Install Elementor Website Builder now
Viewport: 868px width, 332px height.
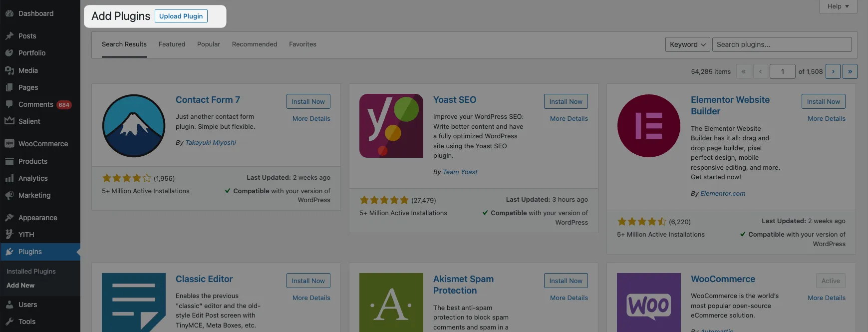(824, 101)
